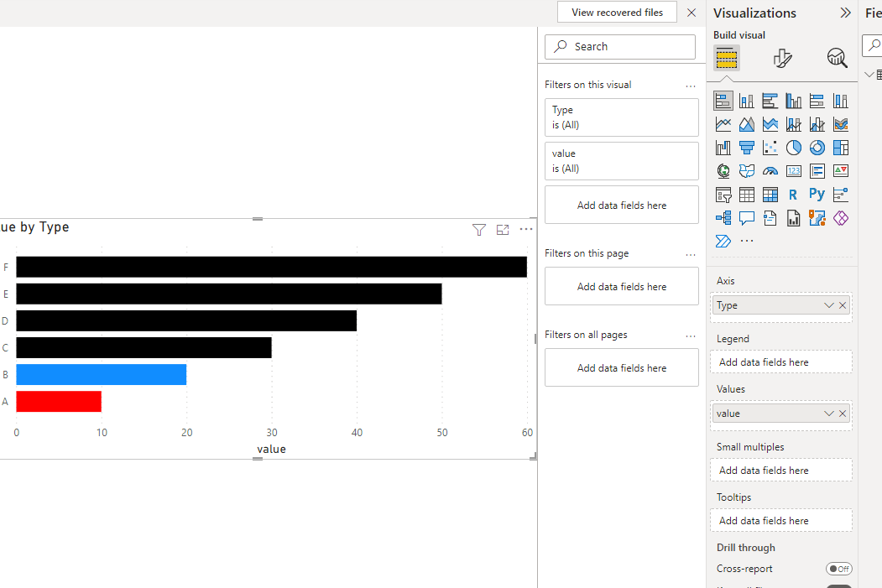Pick the 100% stacked bar chart visual
882x588 pixels.
pyautogui.click(x=817, y=101)
